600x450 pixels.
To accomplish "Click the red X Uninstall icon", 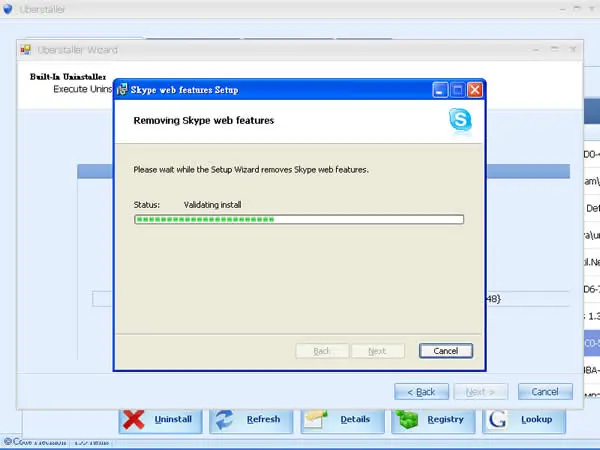I will coord(134,419).
